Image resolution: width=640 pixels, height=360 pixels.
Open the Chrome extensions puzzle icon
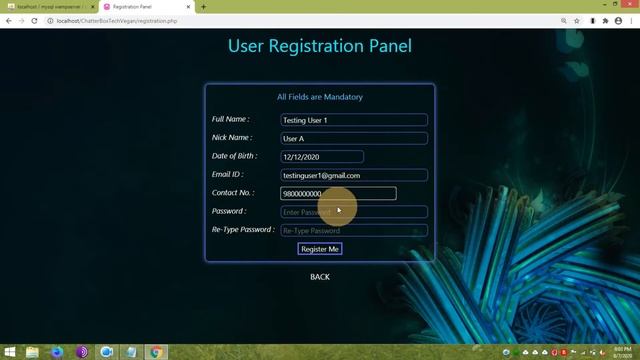pyautogui.click(x=605, y=21)
